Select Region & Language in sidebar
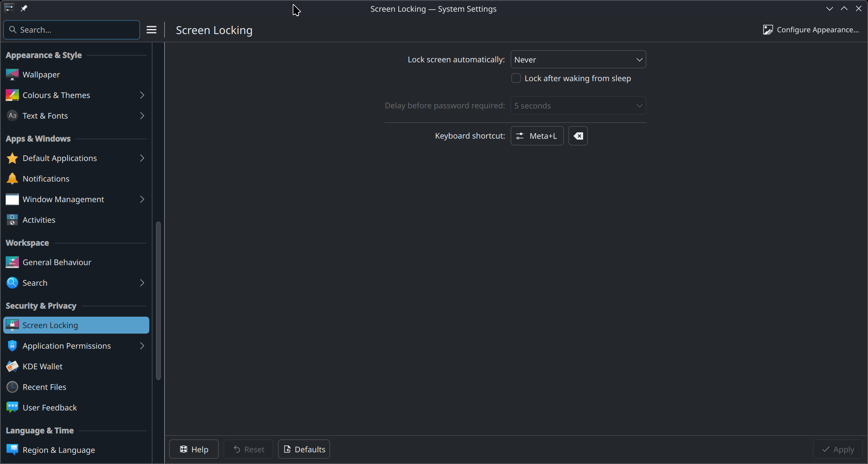Viewport: 868px width, 464px height. 59,450
